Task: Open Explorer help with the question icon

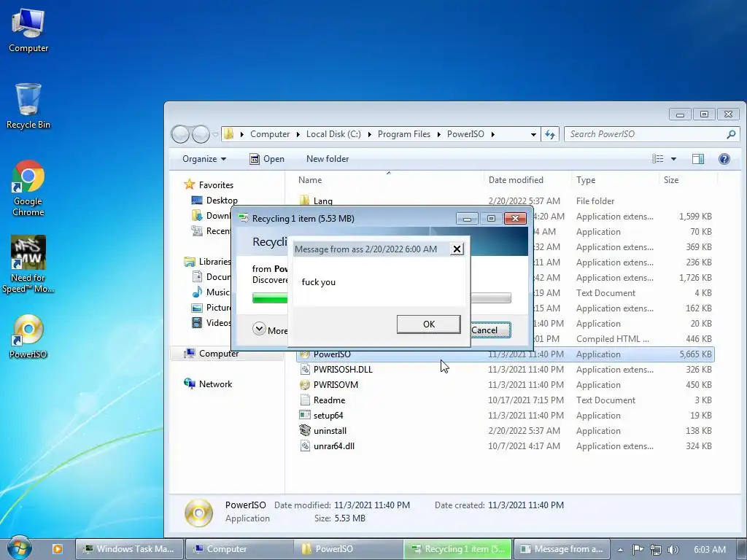Action: [x=724, y=159]
